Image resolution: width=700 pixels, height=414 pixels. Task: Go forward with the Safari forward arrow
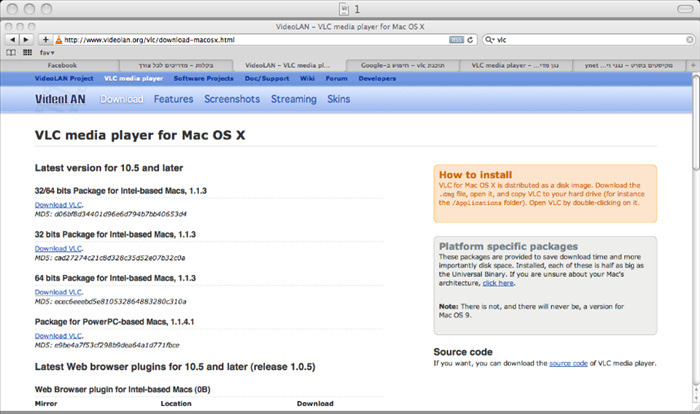pos(26,40)
